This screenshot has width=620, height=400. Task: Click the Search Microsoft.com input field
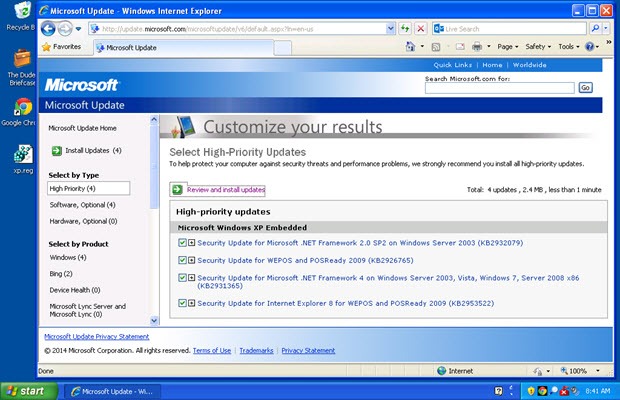pos(499,88)
